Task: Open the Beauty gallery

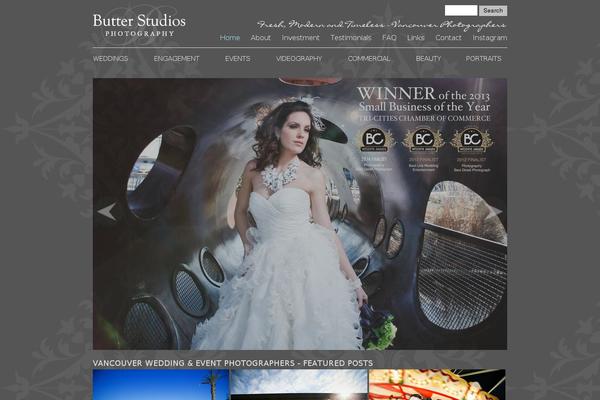Action: (x=429, y=59)
